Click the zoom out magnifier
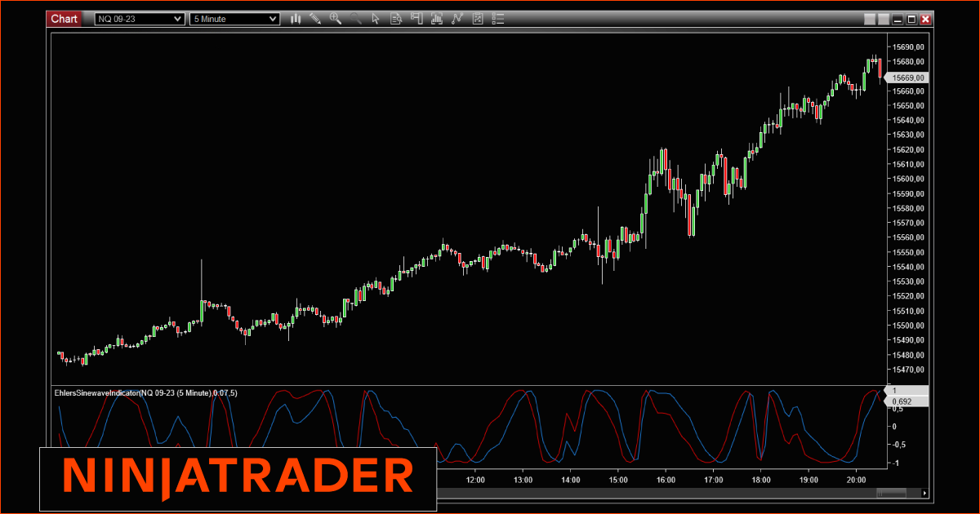980x514 pixels. [x=355, y=18]
